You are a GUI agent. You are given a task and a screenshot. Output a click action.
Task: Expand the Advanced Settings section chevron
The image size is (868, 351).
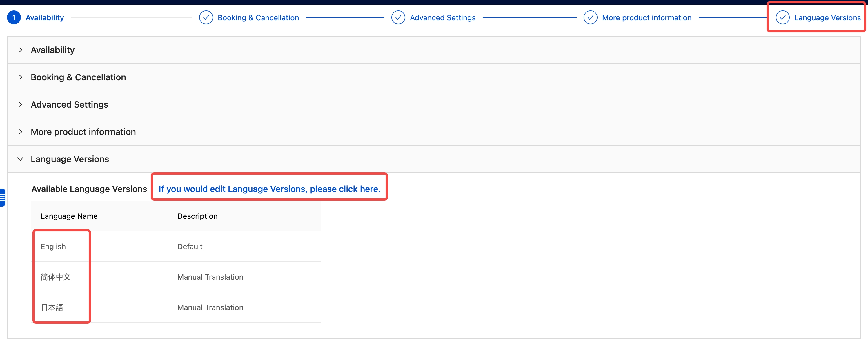[20, 104]
